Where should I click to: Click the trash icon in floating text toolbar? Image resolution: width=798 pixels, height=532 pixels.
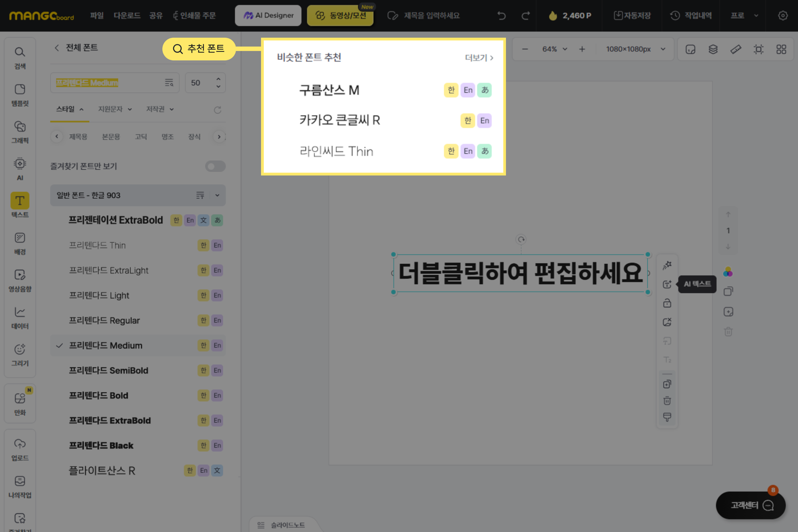tap(667, 401)
